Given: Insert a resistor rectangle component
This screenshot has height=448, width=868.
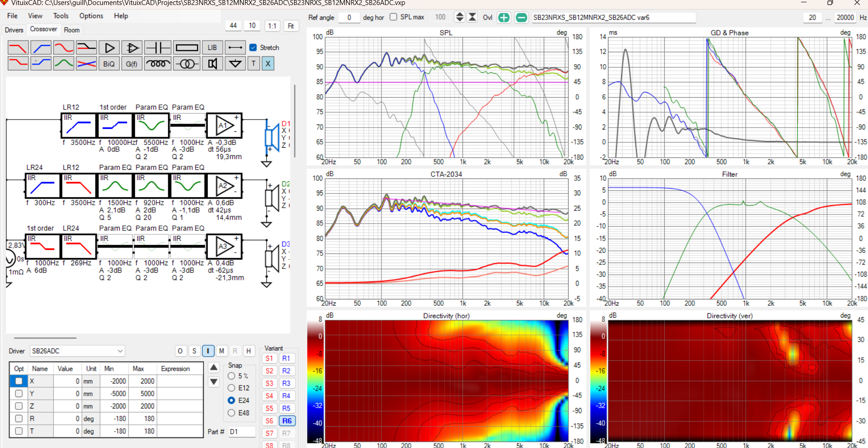Looking at the screenshot, I should coord(187,48).
